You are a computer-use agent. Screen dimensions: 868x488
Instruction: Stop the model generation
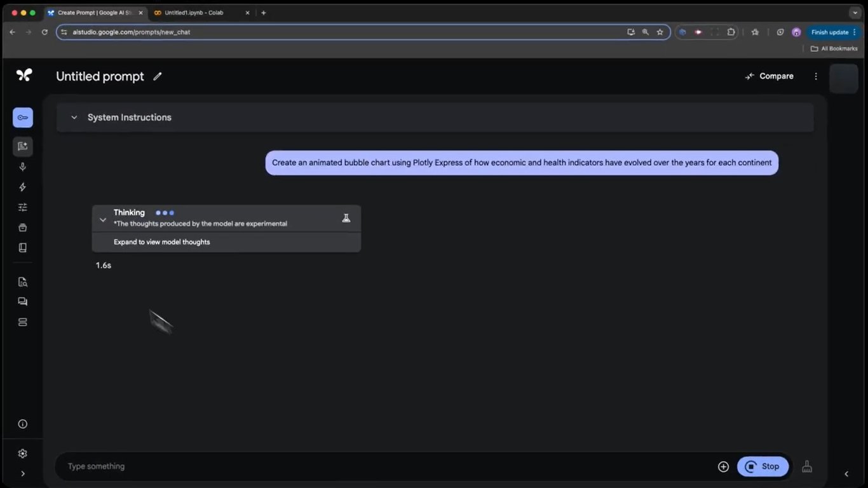point(763,466)
